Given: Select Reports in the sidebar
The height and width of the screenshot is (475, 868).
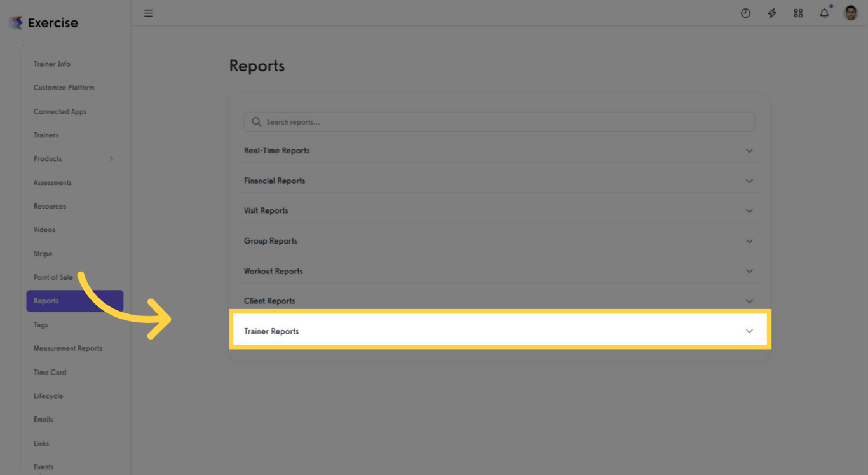Looking at the screenshot, I should [46, 300].
